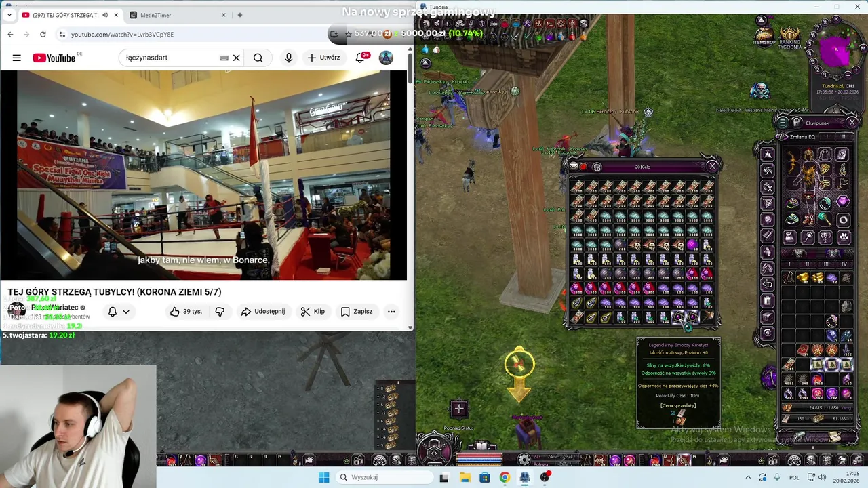
Task: Open YouTube account avatar menu
Action: 386,58
